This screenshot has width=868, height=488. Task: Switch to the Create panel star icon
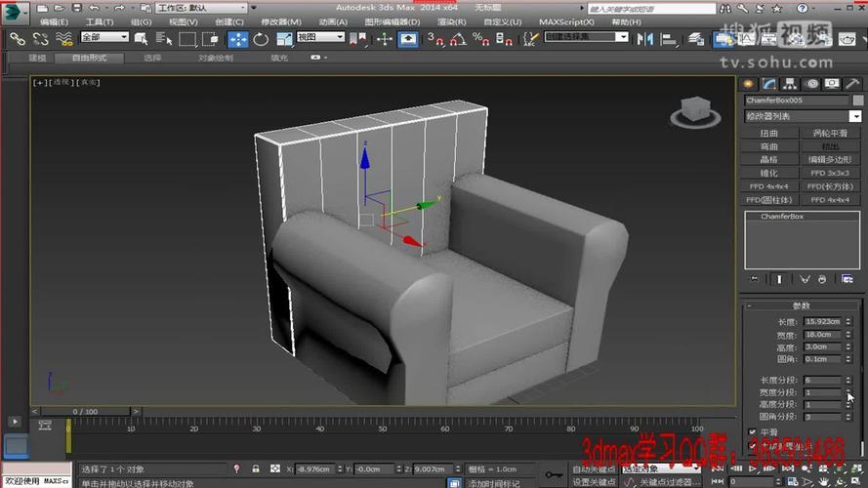pos(749,85)
